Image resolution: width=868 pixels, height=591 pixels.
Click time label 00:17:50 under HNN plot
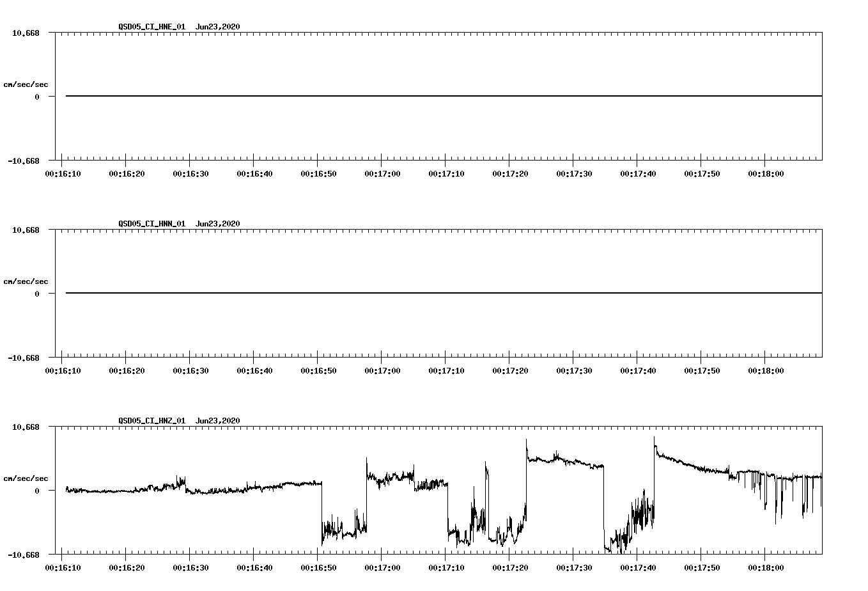click(x=702, y=371)
